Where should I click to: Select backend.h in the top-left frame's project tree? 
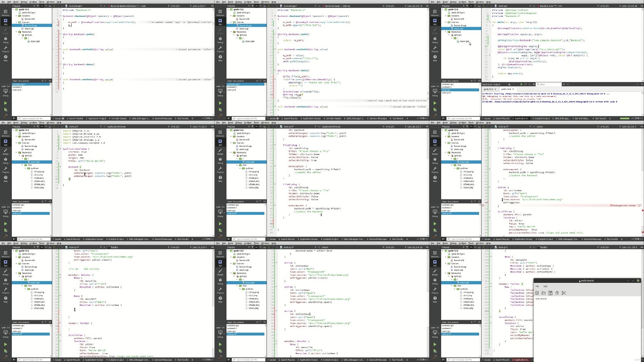tap(30, 19)
